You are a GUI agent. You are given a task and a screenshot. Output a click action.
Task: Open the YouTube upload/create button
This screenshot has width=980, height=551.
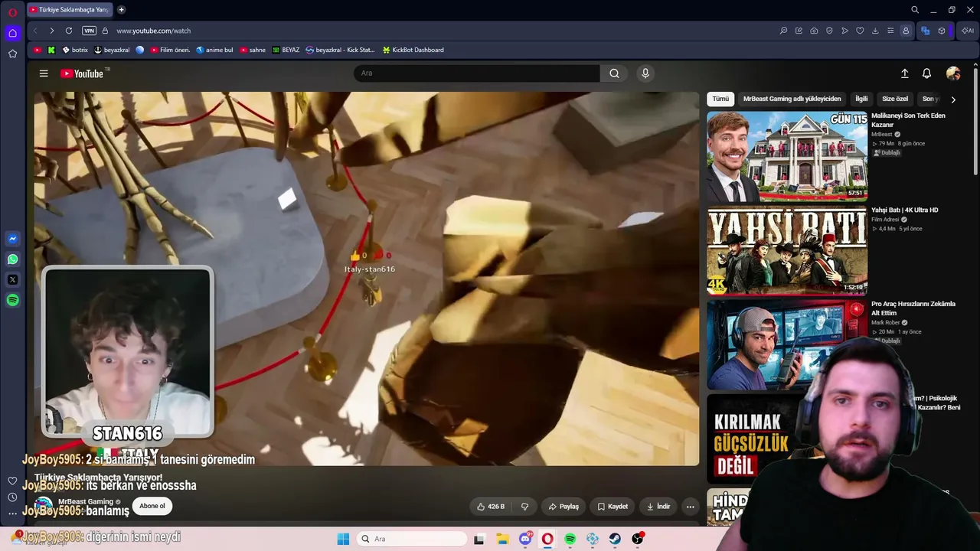pyautogui.click(x=904, y=73)
